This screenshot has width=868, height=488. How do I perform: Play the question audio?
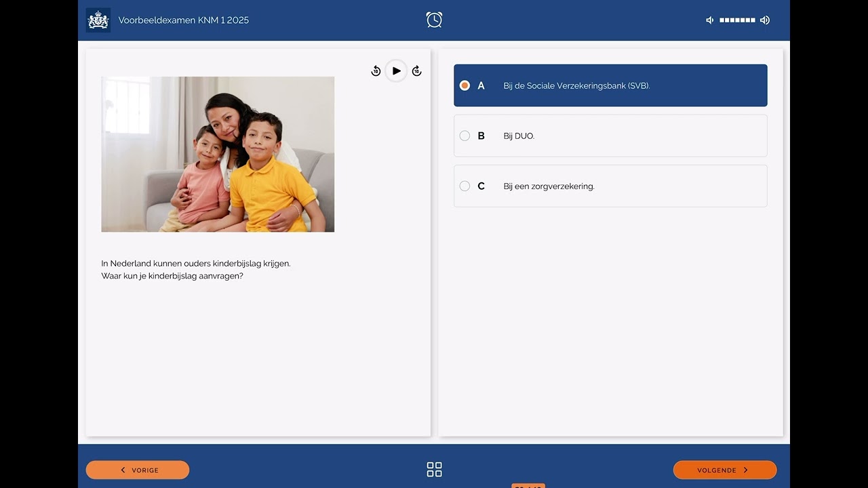(396, 71)
